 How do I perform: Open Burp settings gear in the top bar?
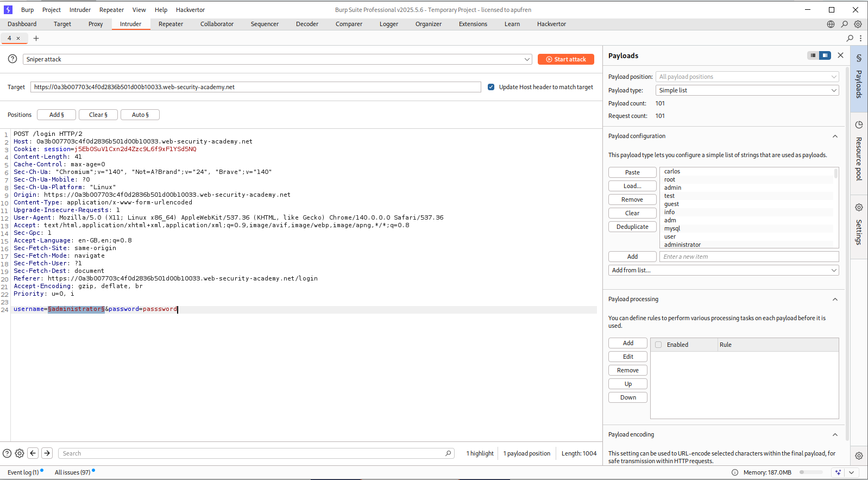point(858,24)
